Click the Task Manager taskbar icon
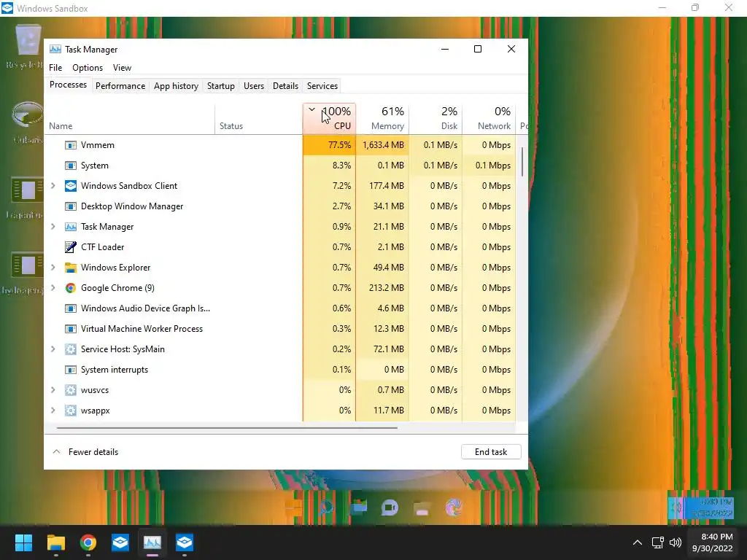 [x=152, y=542]
